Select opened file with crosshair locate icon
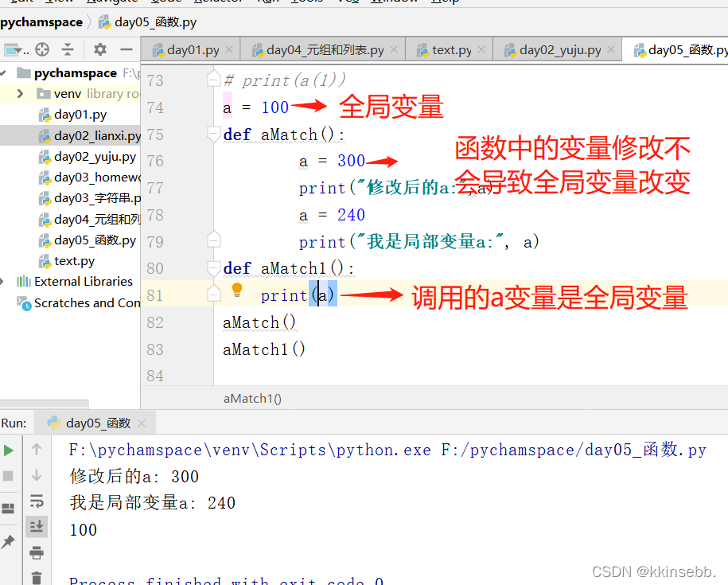The width and height of the screenshot is (728, 585). click(x=42, y=49)
